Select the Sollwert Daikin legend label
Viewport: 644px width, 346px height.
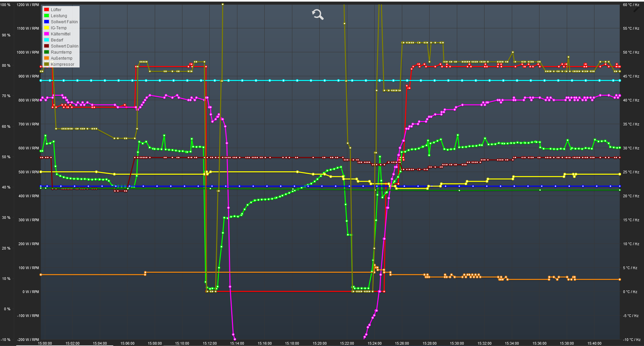64,46
